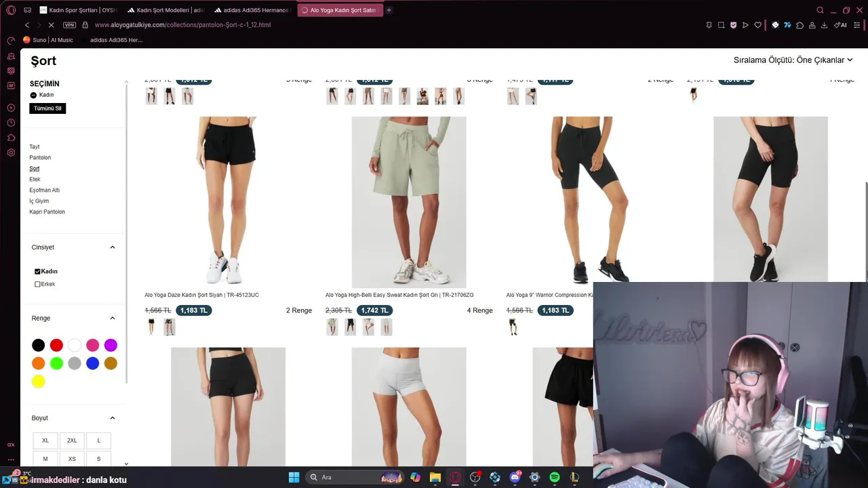Open Pantolon category
868x488 pixels.
(40, 158)
